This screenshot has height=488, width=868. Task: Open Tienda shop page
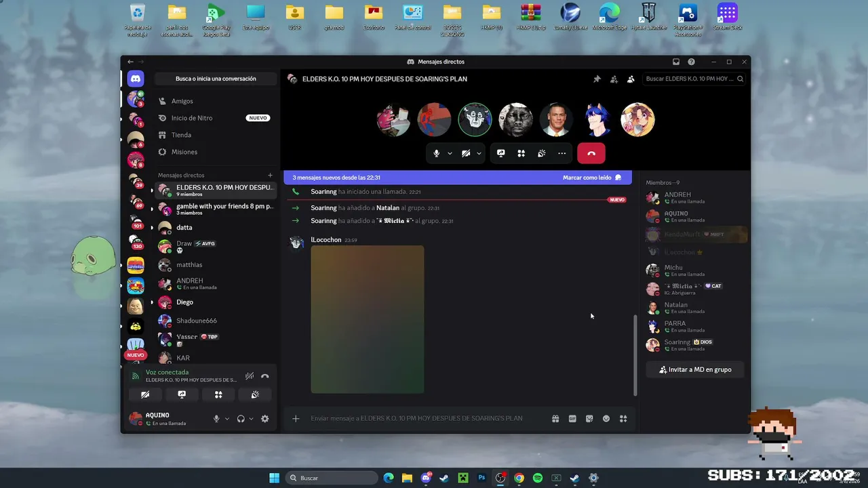(x=216, y=135)
